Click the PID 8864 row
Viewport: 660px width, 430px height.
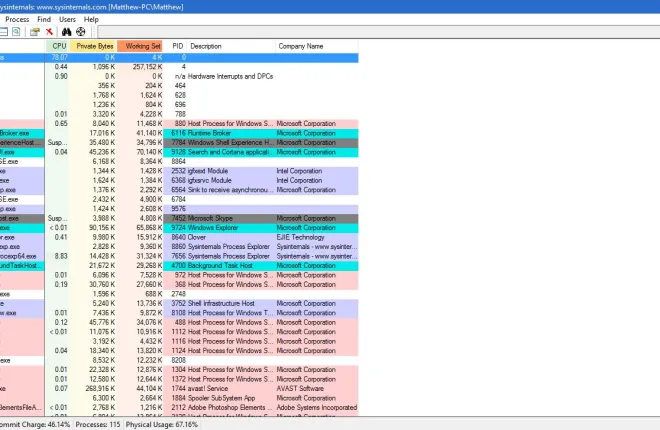(179, 162)
